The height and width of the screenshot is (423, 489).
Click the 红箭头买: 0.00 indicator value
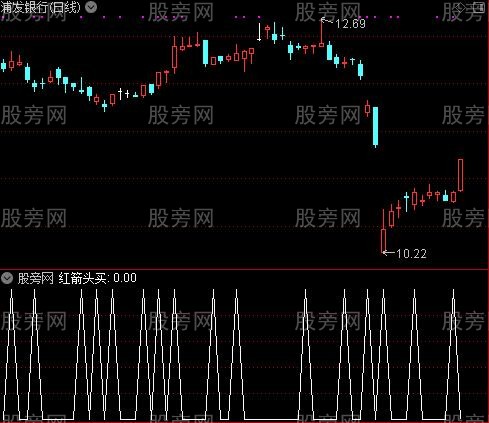(97, 278)
